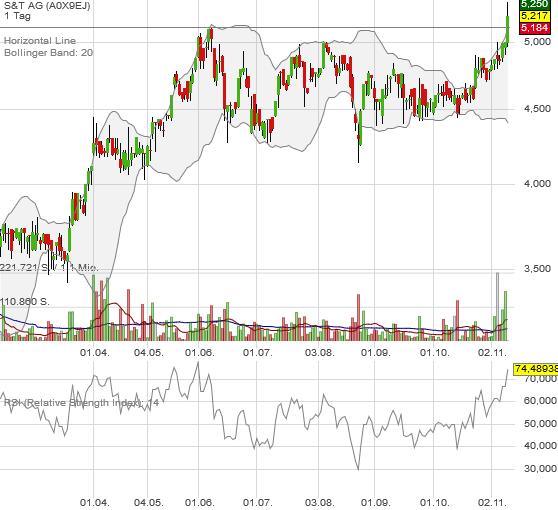Viewport: 558px width, 510px height.
Task: Click the red 5,184 price tag
Action: point(535,27)
